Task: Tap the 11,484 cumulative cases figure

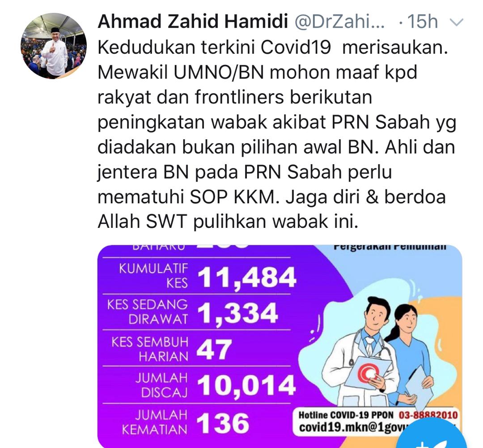Action: (246, 277)
